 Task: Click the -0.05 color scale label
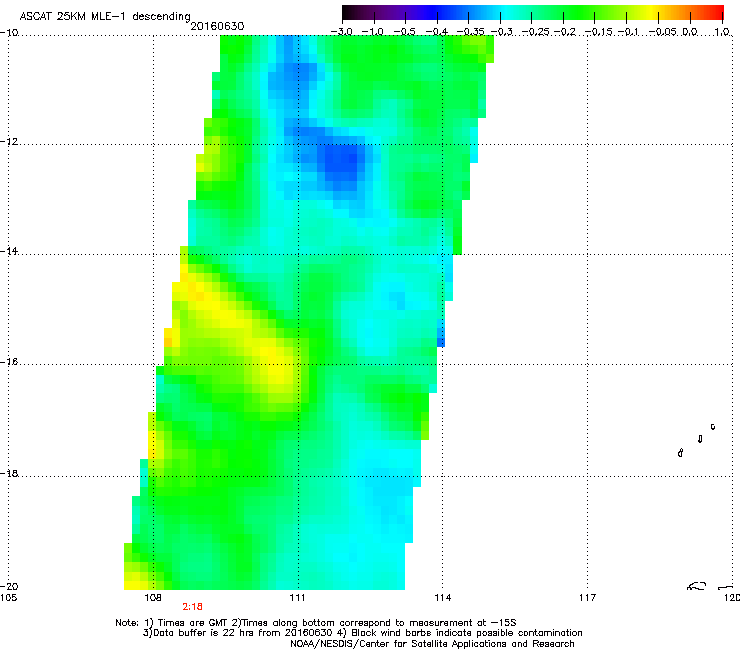tap(663, 32)
